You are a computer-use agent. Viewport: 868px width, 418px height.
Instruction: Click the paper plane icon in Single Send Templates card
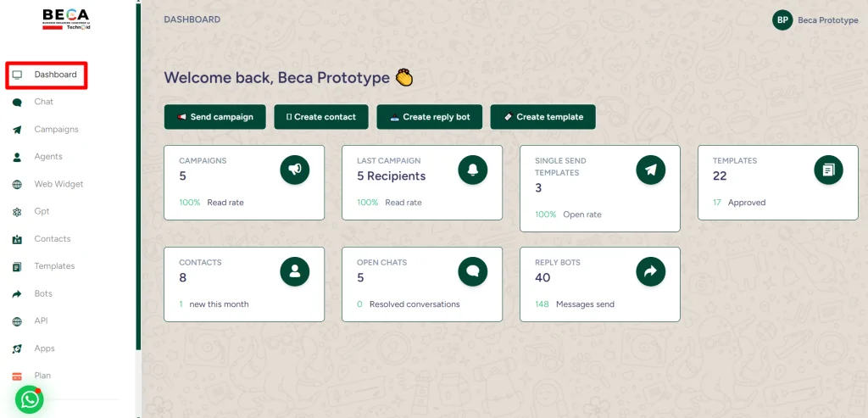pos(650,170)
